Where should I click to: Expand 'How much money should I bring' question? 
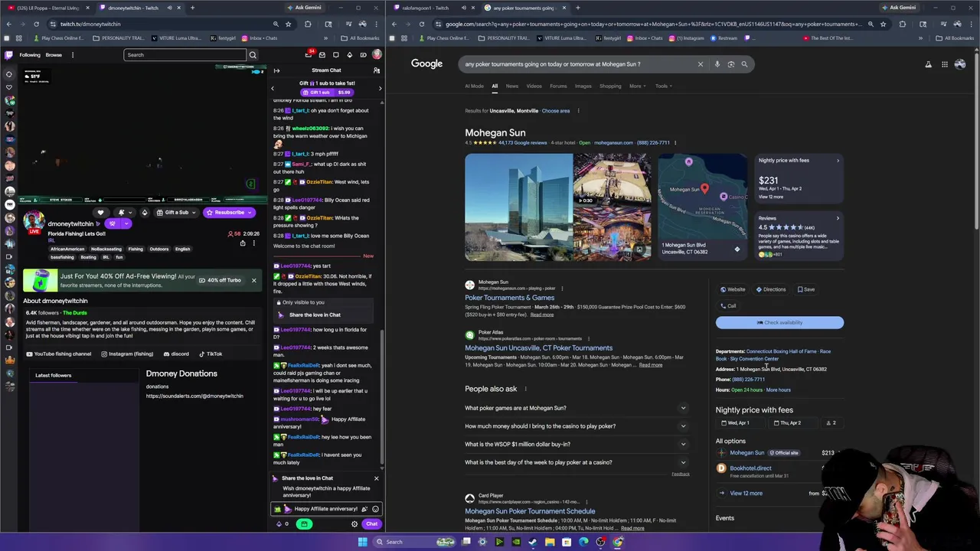pyautogui.click(x=577, y=426)
